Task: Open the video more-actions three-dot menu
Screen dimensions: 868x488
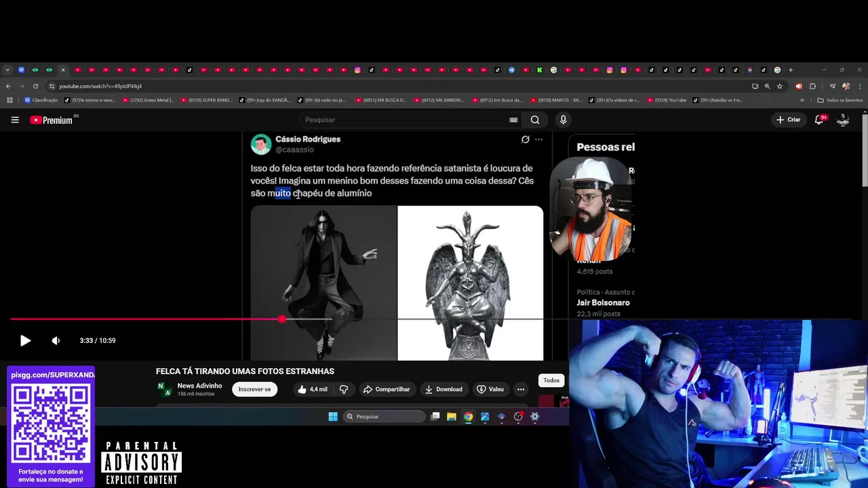Action: click(x=521, y=389)
